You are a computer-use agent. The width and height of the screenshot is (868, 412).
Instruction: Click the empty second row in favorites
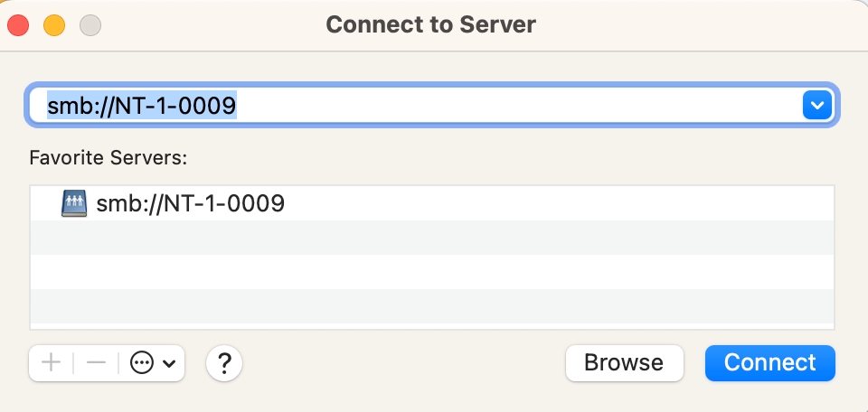coord(431,238)
